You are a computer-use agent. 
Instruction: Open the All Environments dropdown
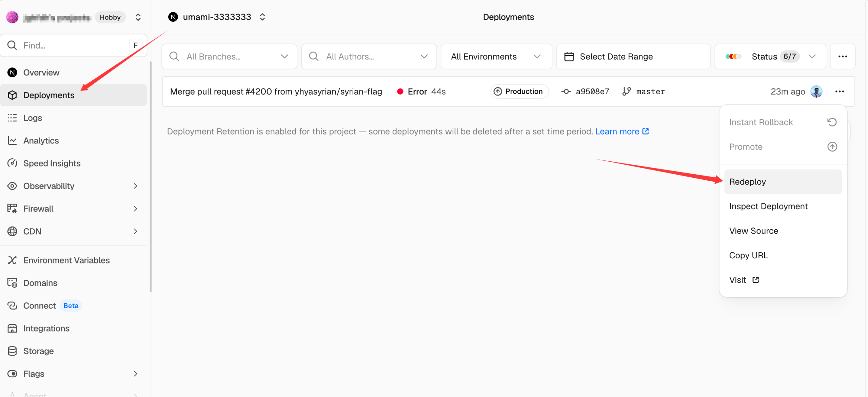tap(496, 57)
